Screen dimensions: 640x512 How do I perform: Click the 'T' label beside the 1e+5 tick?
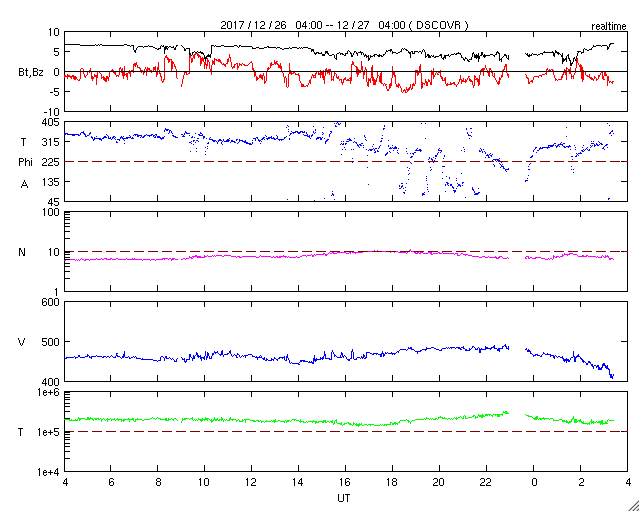pyautogui.click(x=20, y=432)
